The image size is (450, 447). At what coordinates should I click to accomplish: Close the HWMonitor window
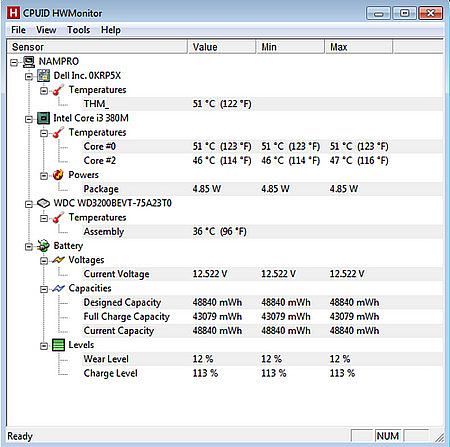tap(430, 13)
